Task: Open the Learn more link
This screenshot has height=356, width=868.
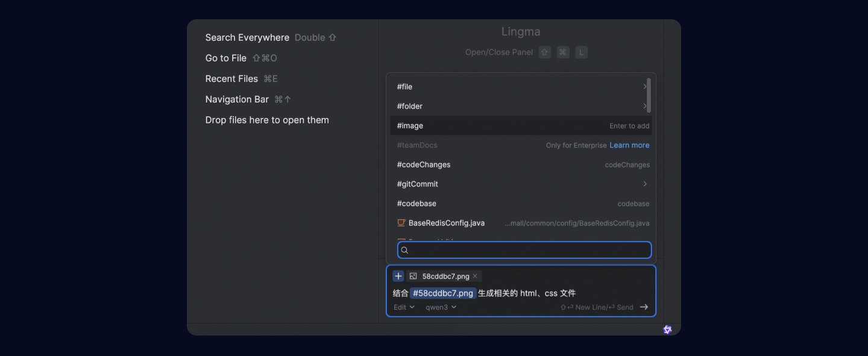Action: (629, 145)
